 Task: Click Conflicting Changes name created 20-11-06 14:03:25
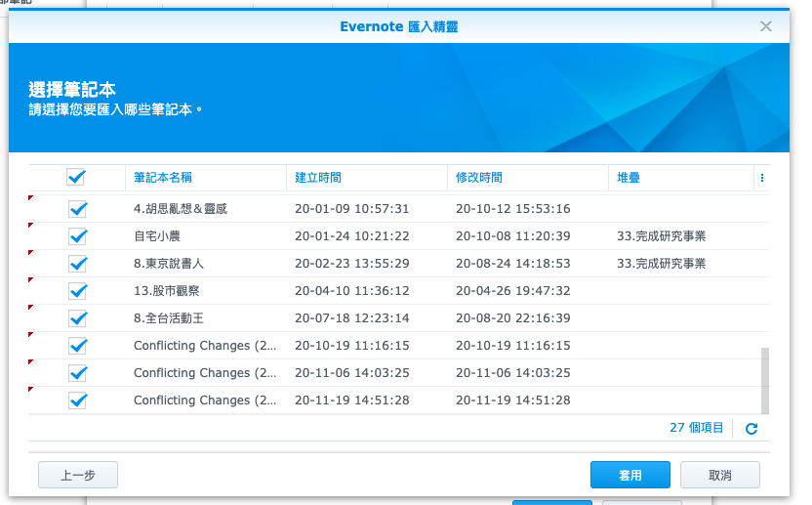[205, 373]
